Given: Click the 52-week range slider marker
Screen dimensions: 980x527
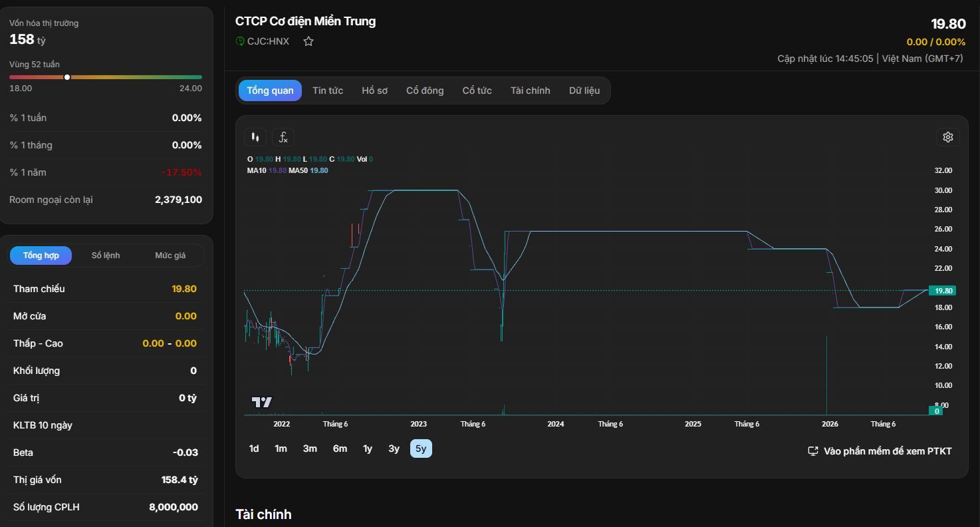Looking at the screenshot, I should click(67, 77).
